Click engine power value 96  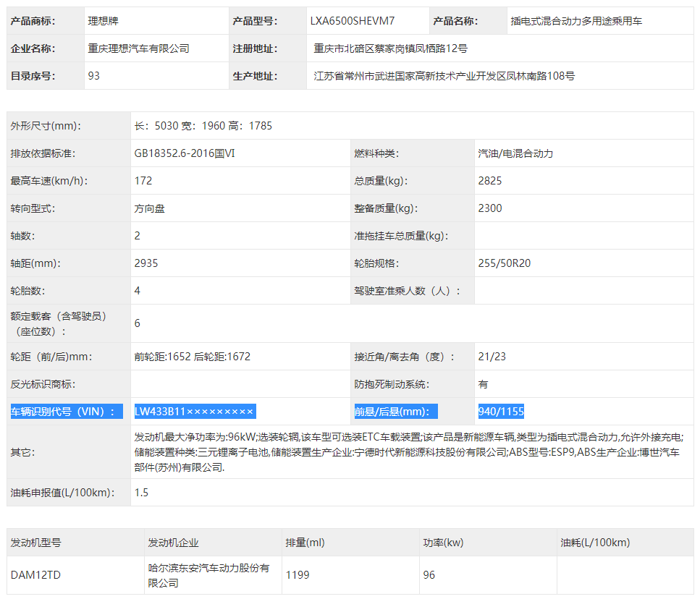tap(429, 575)
